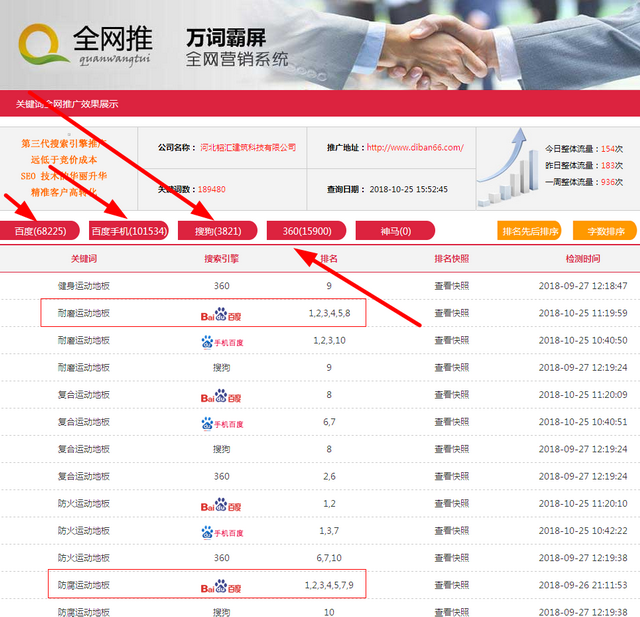The image size is (640, 617).
Task: Click the timestamp 2018-10-25 10:42:22
Action: coord(583,530)
